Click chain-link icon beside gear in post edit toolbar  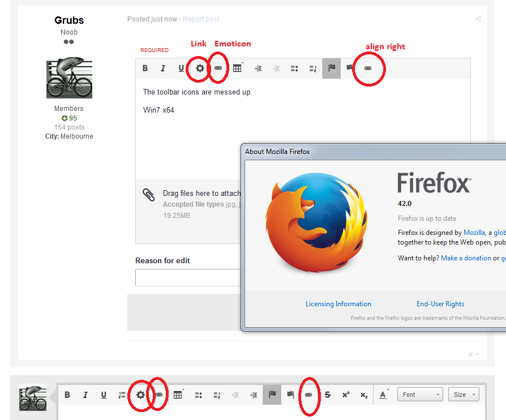tap(218, 68)
